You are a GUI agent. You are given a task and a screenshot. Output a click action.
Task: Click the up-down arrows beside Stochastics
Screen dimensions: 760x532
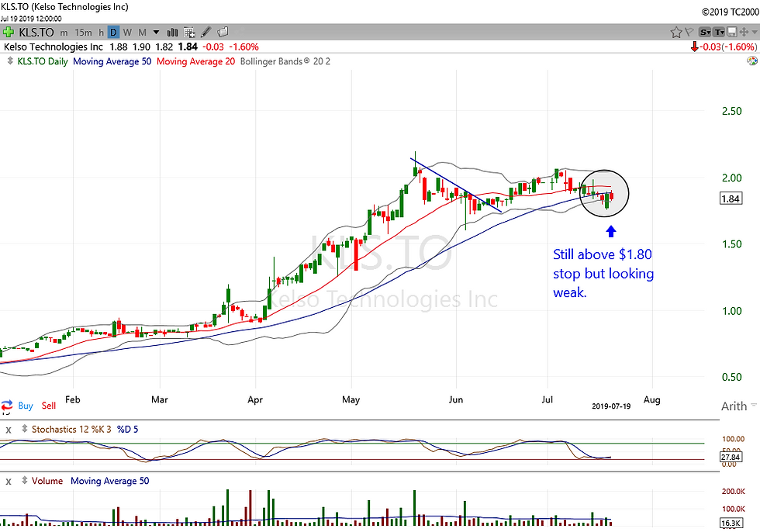coord(25,430)
